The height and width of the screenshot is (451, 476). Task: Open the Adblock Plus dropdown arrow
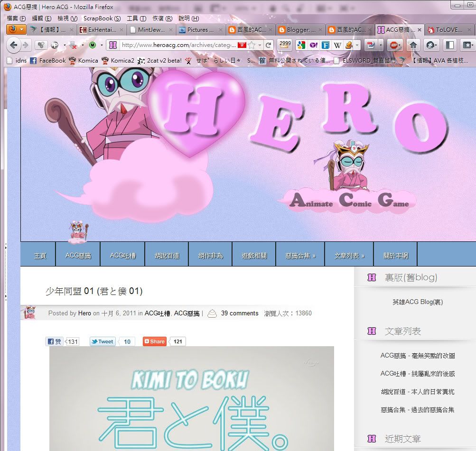tap(400, 45)
